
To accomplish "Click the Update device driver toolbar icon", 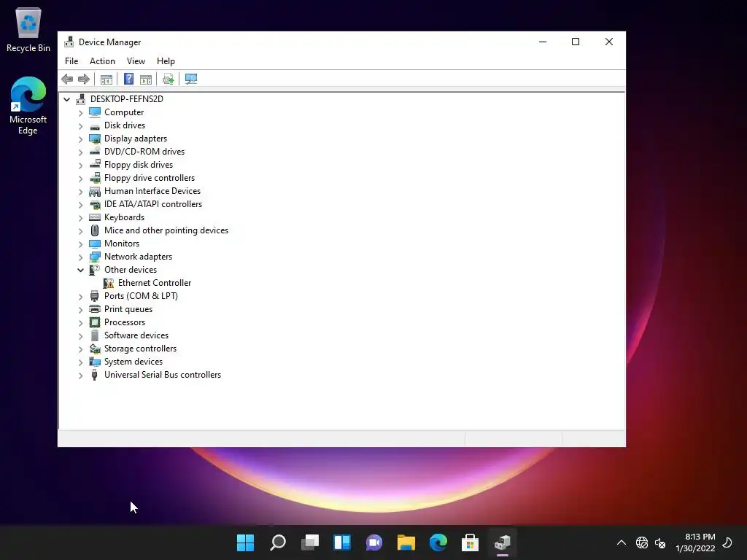I will (169, 79).
